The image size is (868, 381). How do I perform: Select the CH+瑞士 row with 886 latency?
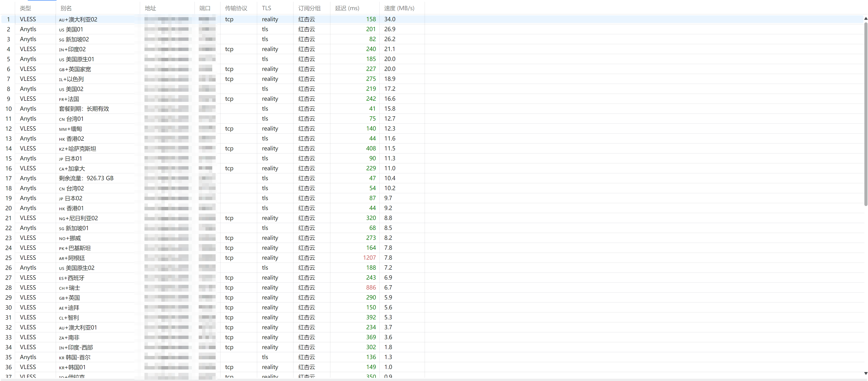click(x=432, y=288)
